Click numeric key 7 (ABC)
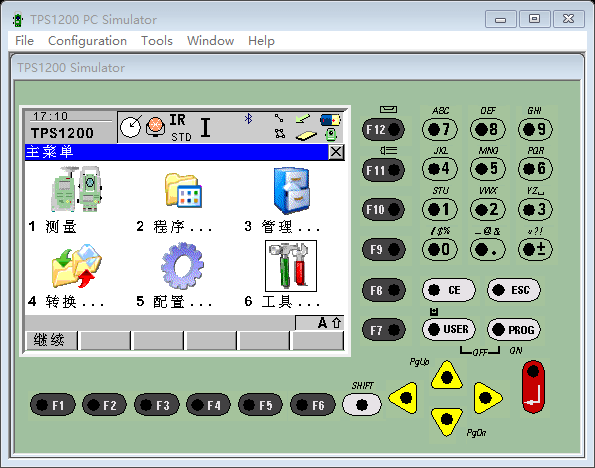 (440, 129)
